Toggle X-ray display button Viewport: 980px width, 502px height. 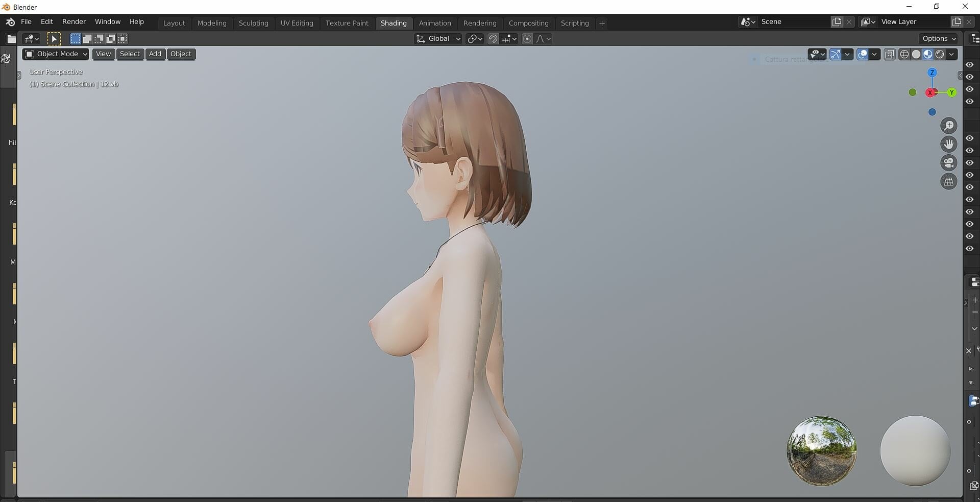point(890,54)
